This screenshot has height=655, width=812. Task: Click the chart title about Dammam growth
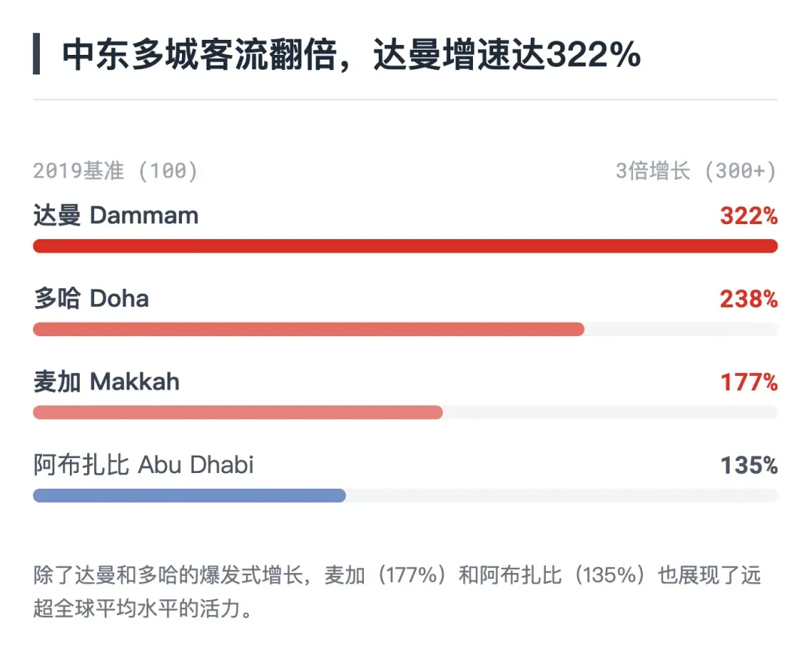click(352, 54)
